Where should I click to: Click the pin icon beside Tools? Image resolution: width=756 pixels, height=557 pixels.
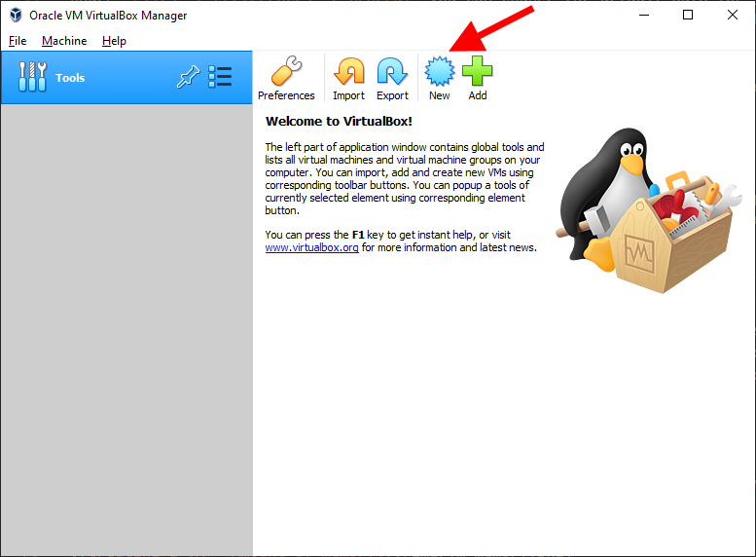[188, 77]
